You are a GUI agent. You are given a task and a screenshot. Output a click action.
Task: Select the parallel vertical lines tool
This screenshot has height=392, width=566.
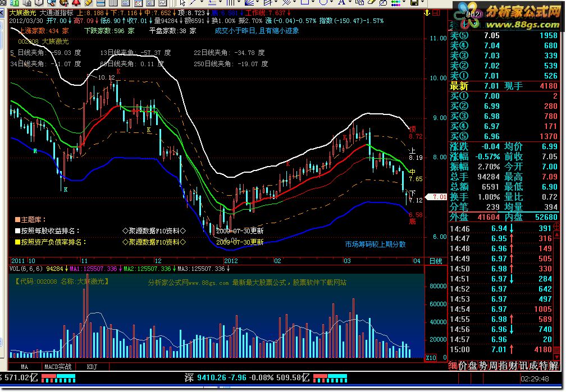[x=230, y=2]
